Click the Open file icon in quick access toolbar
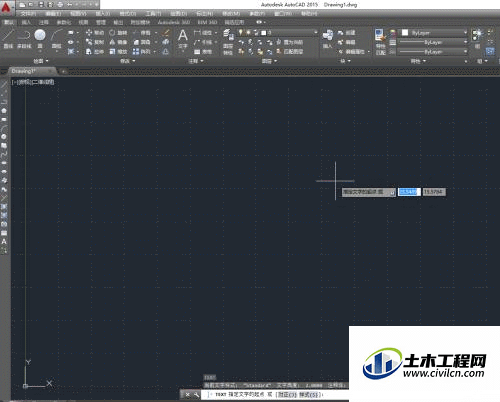The image size is (500, 402). pos(31,5)
